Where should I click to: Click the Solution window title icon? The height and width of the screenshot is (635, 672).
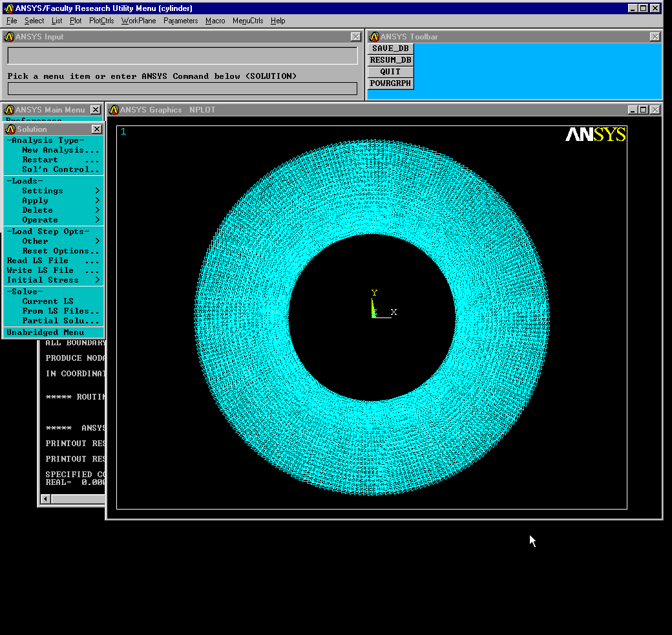(11, 129)
